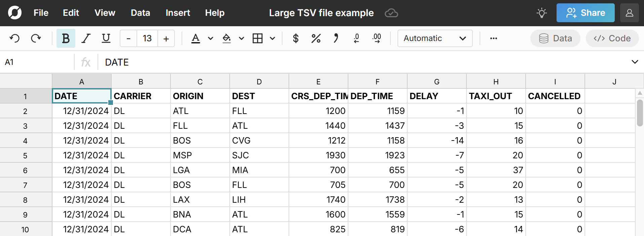This screenshot has width=644, height=236.
Task: Click the decrease decimal places icon
Action: (356, 38)
